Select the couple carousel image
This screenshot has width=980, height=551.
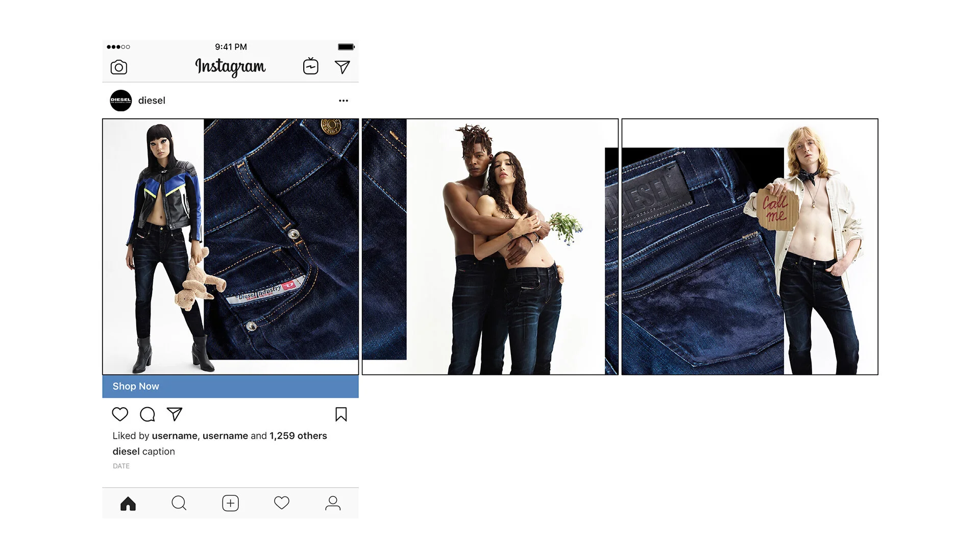point(490,247)
